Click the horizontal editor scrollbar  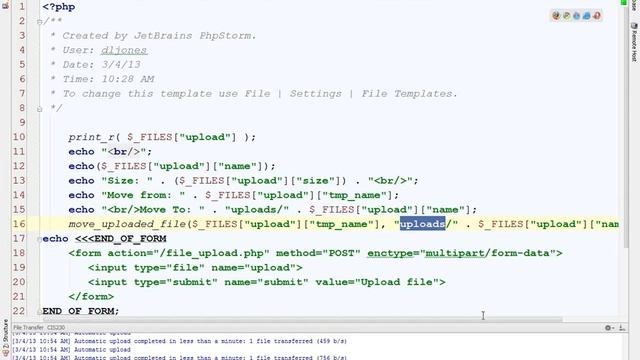(302, 319)
